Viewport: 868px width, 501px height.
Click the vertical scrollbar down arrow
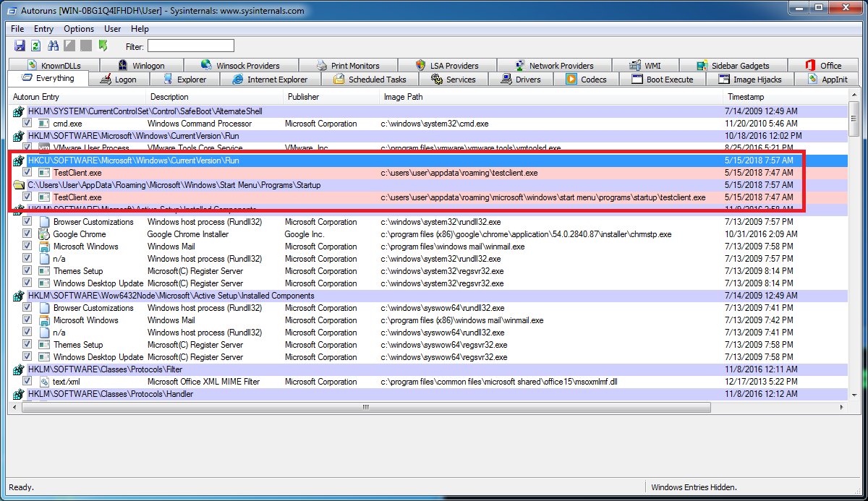[854, 395]
